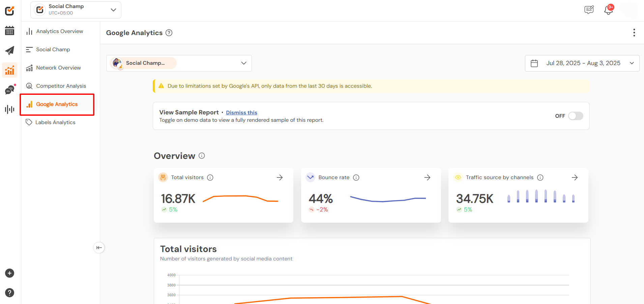Click the warning triangle icon in API notice
The image size is (644, 304).
(x=161, y=86)
